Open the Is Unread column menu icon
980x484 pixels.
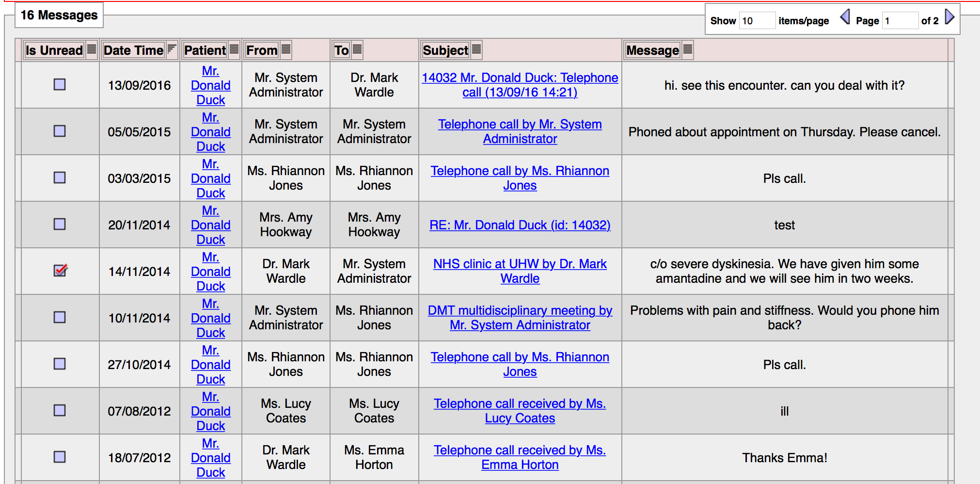(x=92, y=49)
